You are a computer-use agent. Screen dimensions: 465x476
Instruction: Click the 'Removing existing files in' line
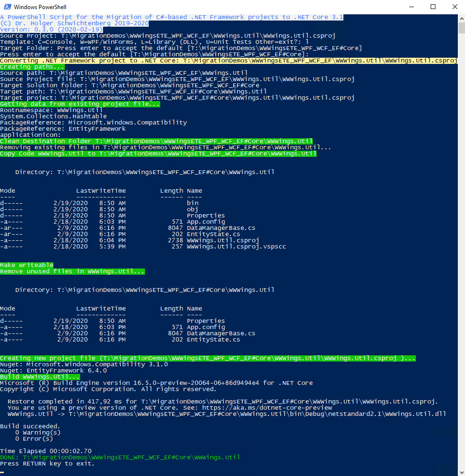(x=165, y=147)
